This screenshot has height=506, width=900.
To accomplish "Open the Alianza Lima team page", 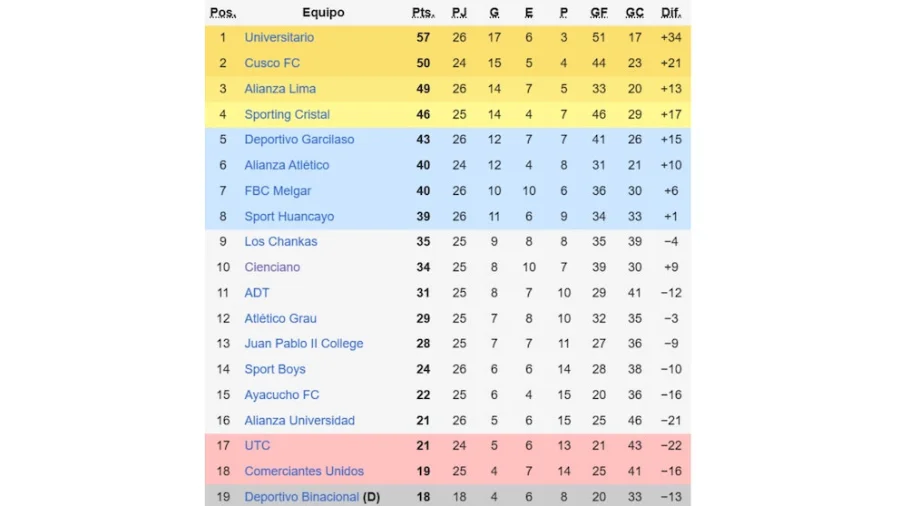I will coord(280,89).
